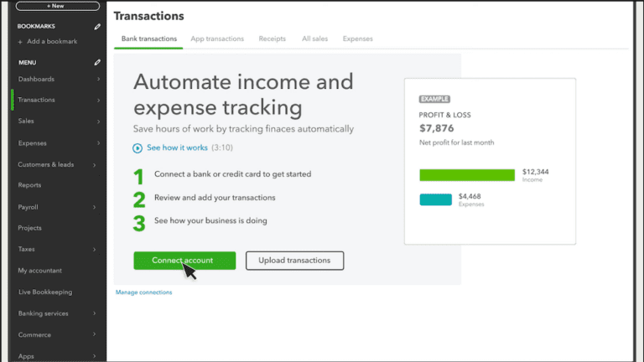Expand the Taxes menu chevron

coord(95,250)
